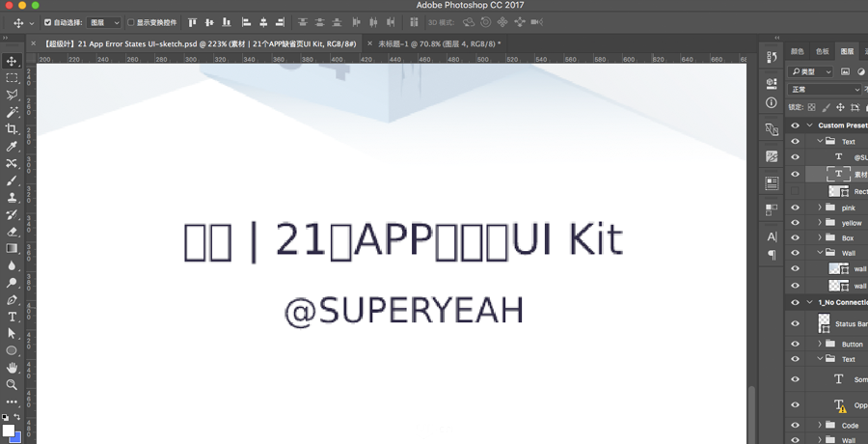Open the 图层 auto-select dropdown

tap(103, 23)
